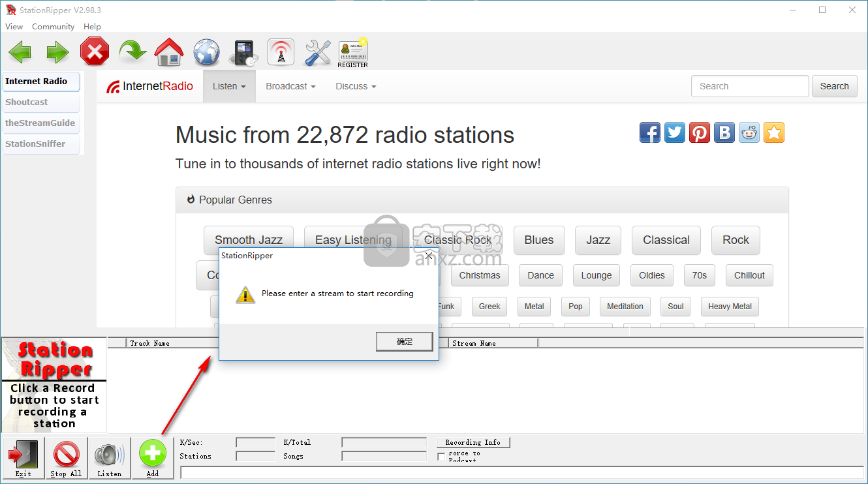Expand the Discuss dropdown
The width and height of the screenshot is (868, 484).
(x=356, y=86)
